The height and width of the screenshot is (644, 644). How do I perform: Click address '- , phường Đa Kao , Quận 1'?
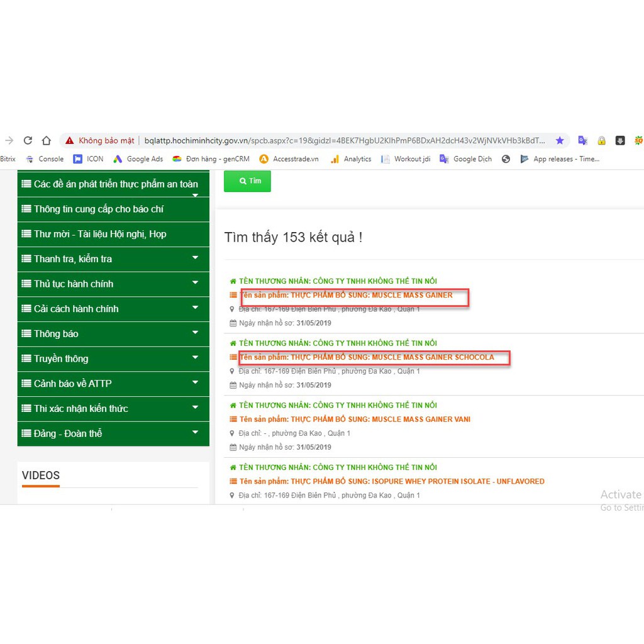[307, 433]
